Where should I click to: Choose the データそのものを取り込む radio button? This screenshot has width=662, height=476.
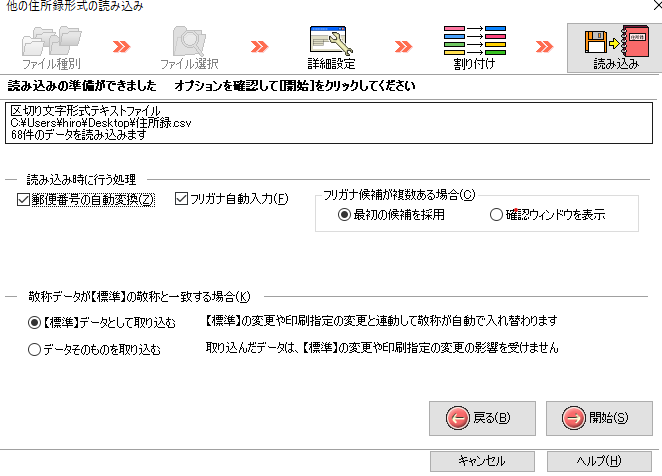(35, 349)
